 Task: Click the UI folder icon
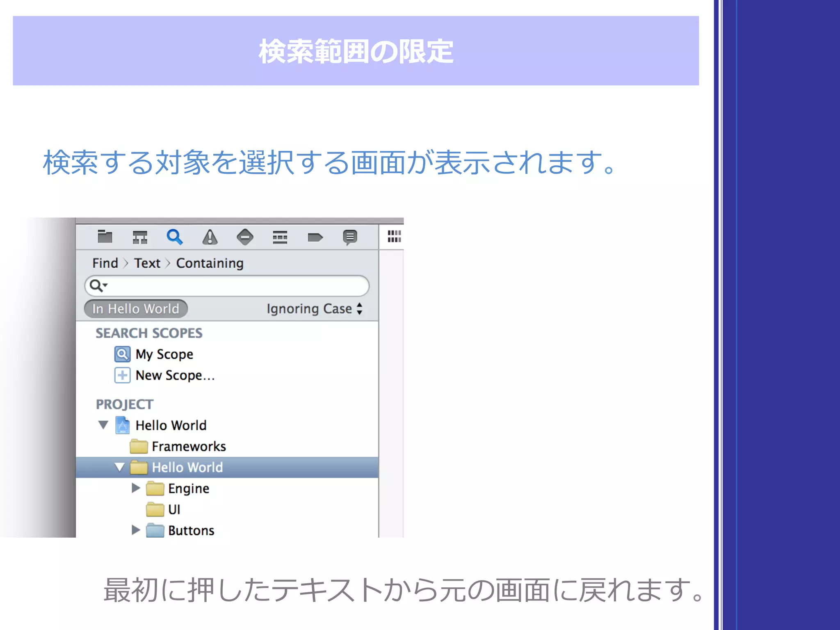pyautogui.click(x=155, y=509)
